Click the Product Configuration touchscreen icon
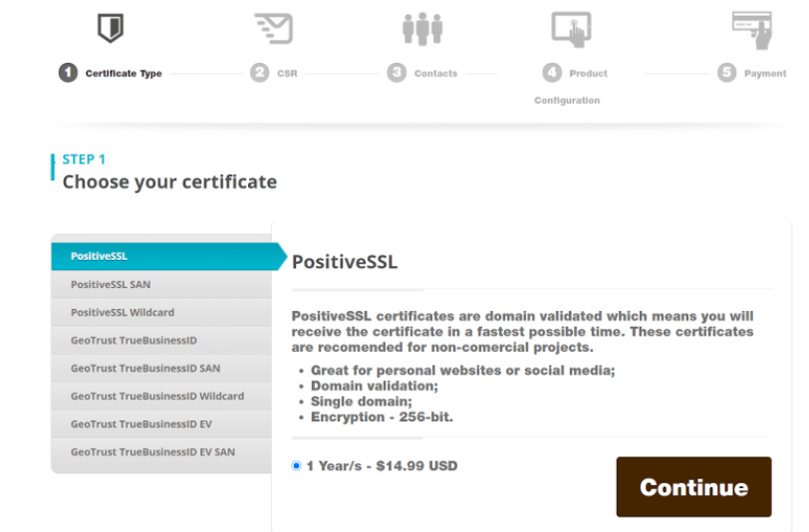The height and width of the screenshot is (532, 809). (571, 29)
